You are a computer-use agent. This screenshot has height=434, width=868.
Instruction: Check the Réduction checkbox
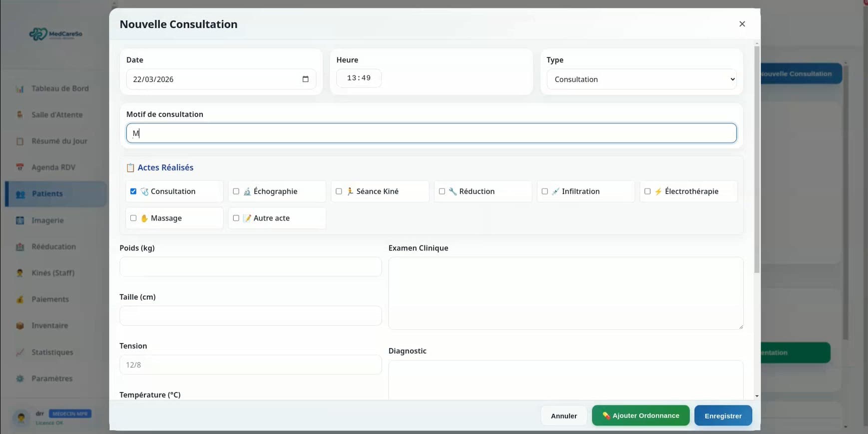click(442, 191)
